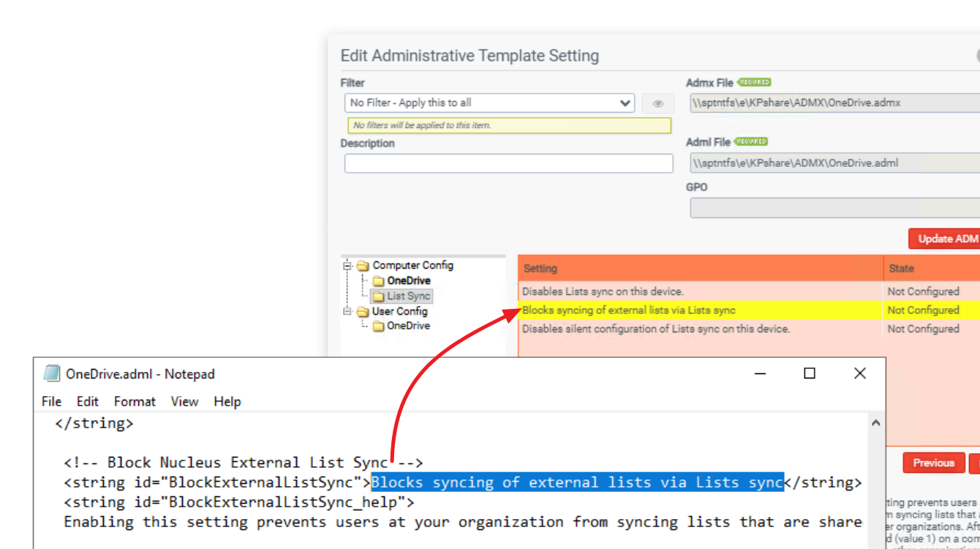Click the No filters will be applied notice
This screenshot has width=980, height=549.
[508, 125]
